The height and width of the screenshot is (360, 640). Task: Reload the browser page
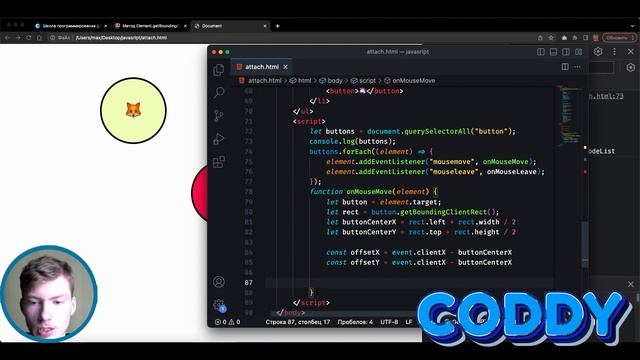tap(29, 38)
